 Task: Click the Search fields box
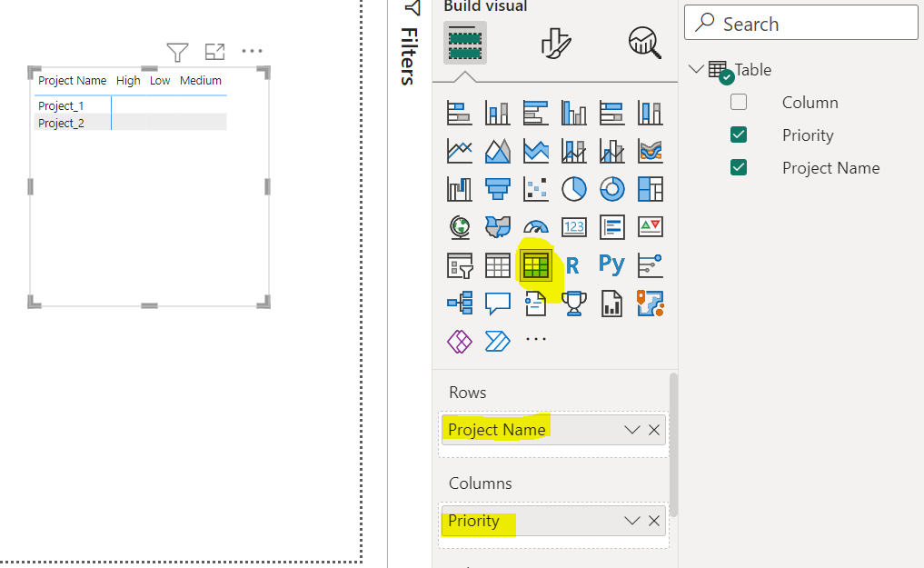(800, 23)
